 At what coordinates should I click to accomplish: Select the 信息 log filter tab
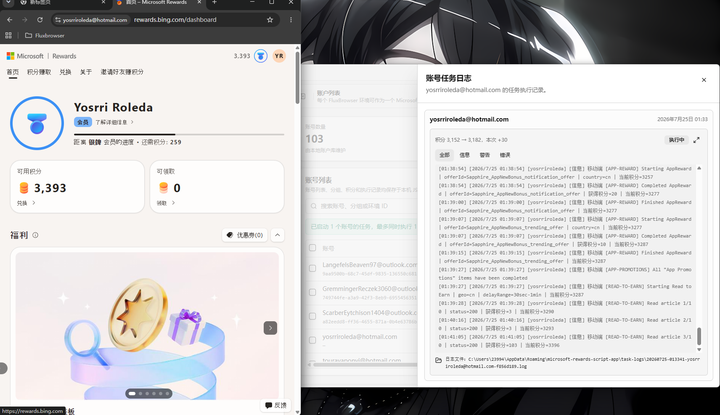[x=465, y=155]
